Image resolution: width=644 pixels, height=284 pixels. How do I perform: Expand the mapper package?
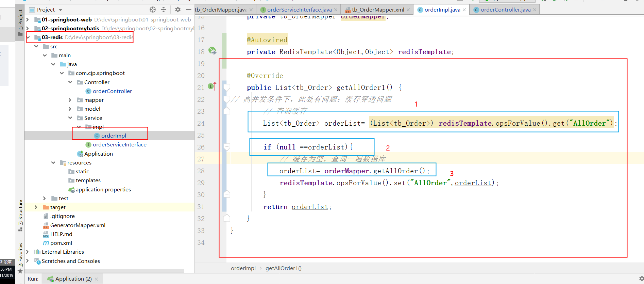coord(70,100)
